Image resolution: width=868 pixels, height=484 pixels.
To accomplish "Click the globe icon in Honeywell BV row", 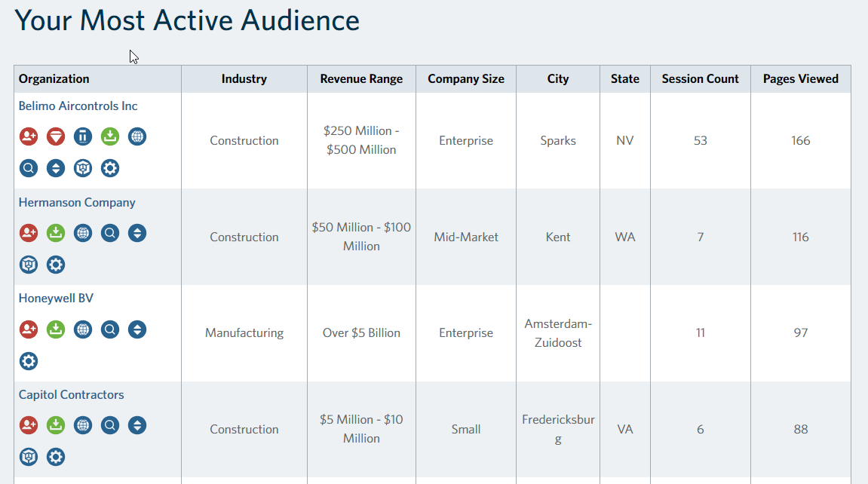I will (83, 329).
